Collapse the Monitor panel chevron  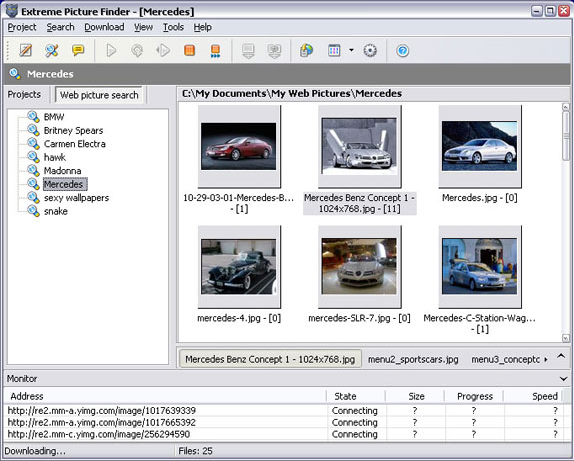click(564, 379)
